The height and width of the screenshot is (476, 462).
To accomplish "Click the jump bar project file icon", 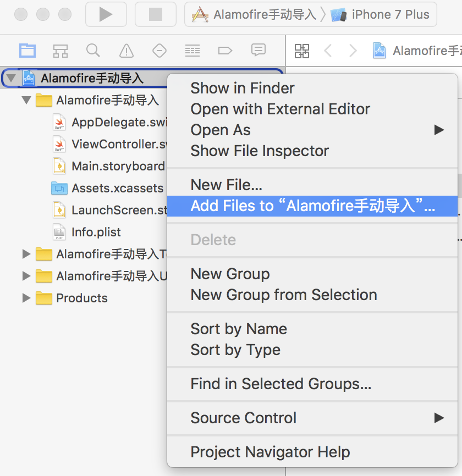I will click(380, 51).
